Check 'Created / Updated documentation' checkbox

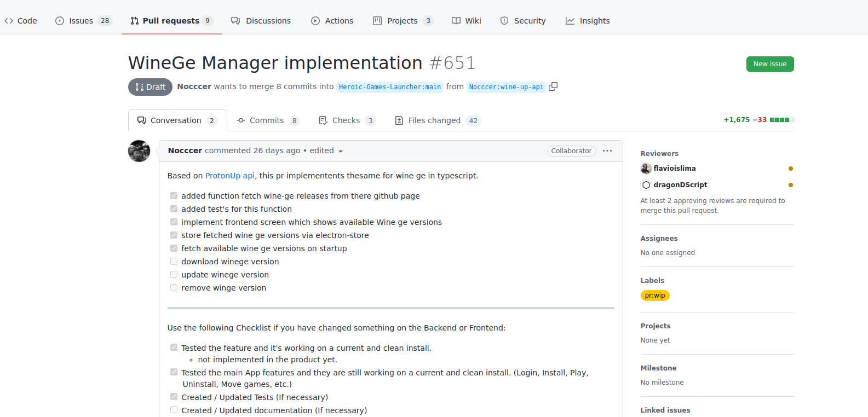pos(174,409)
